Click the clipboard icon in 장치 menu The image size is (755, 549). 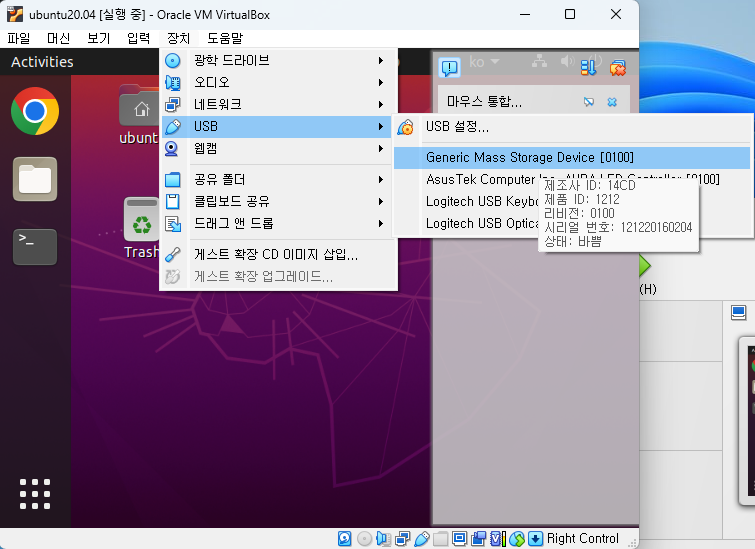pos(173,201)
